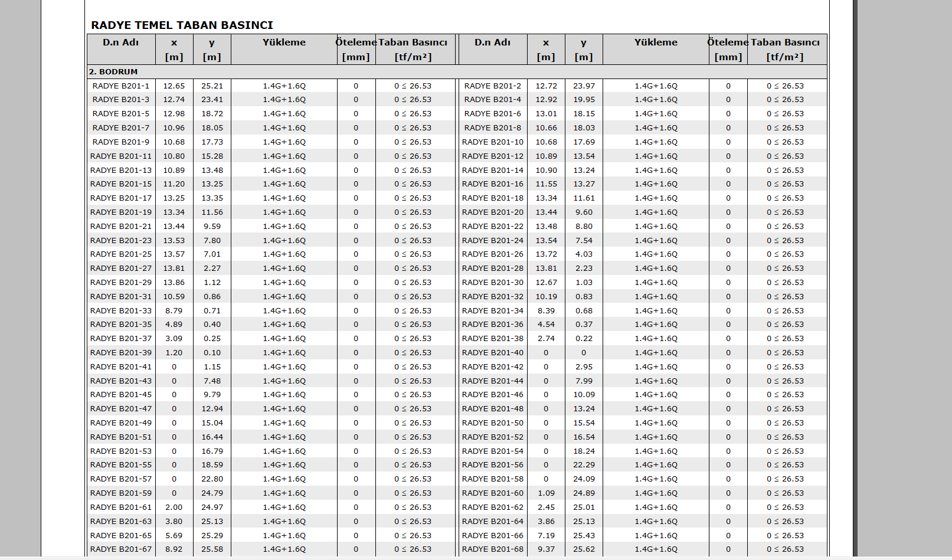Click y value 10.09 of B201-46
The image size is (952, 560).
tap(584, 395)
